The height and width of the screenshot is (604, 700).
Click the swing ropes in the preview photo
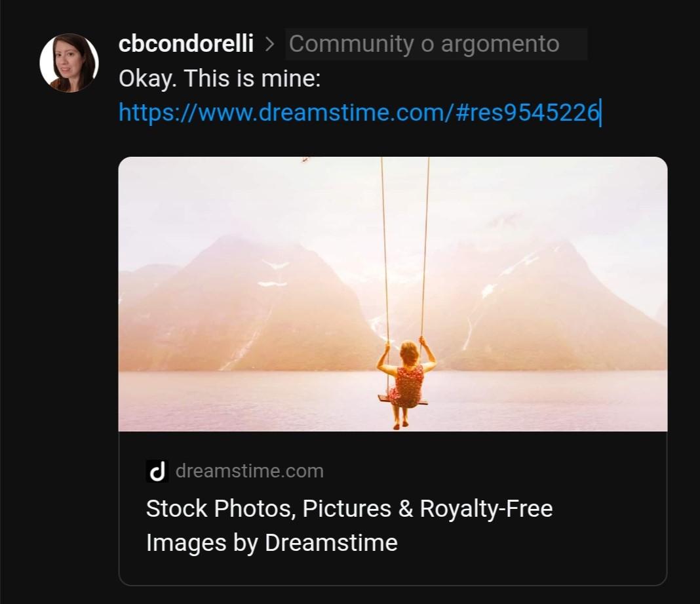[x=404, y=250]
